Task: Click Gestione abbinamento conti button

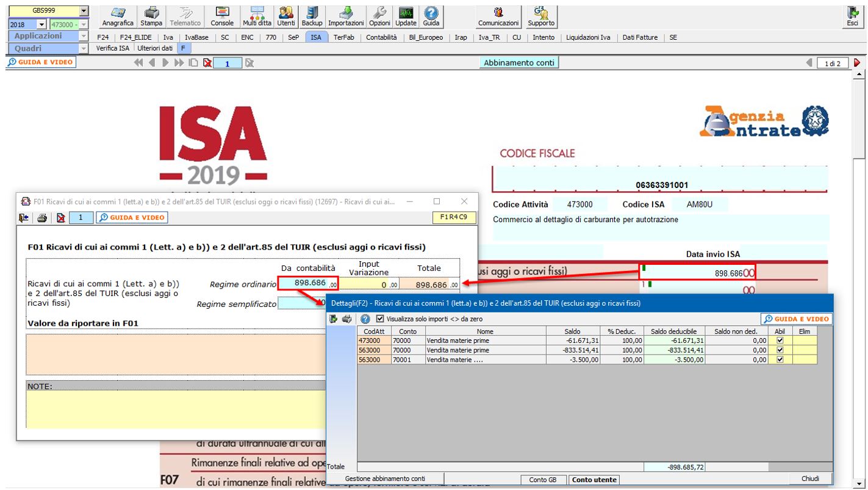Action: pos(385,478)
